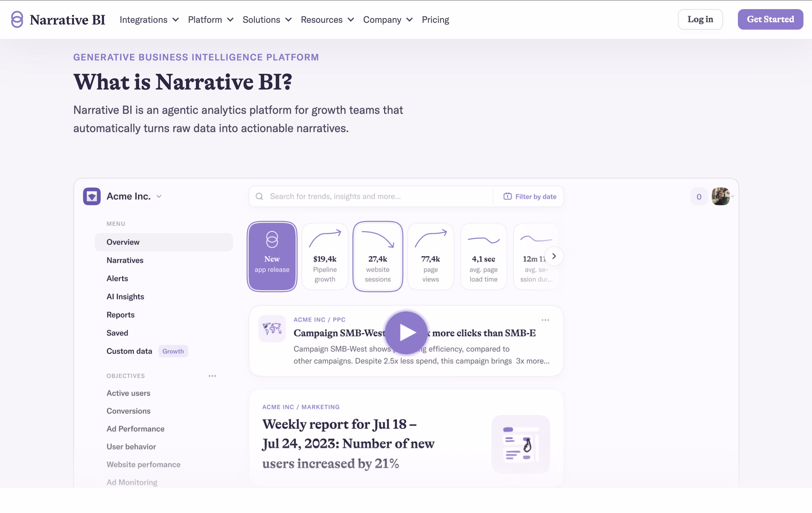This screenshot has height=513, width=812.
Task: Open Custom data in sidebar
Action: [x=129, y=351]
